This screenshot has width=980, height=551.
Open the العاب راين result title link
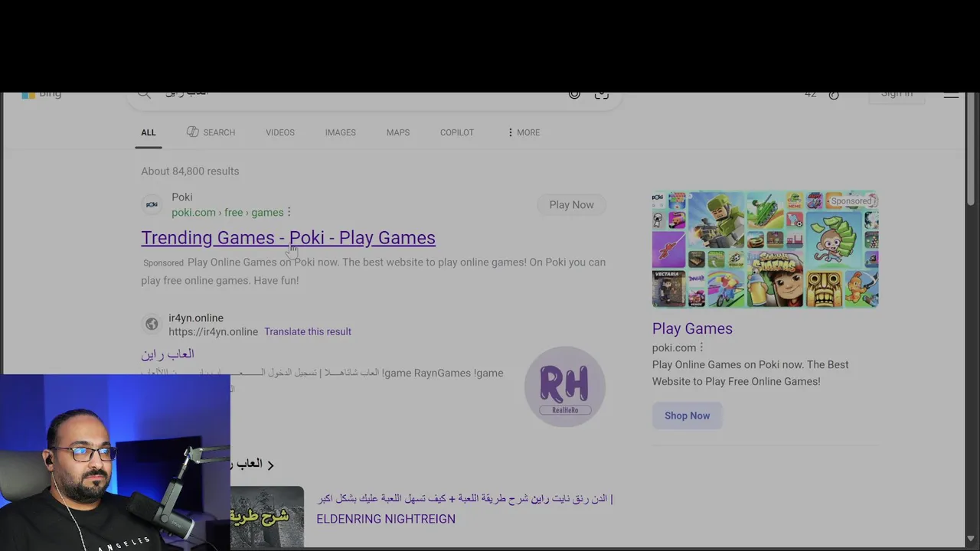(168, 354)
